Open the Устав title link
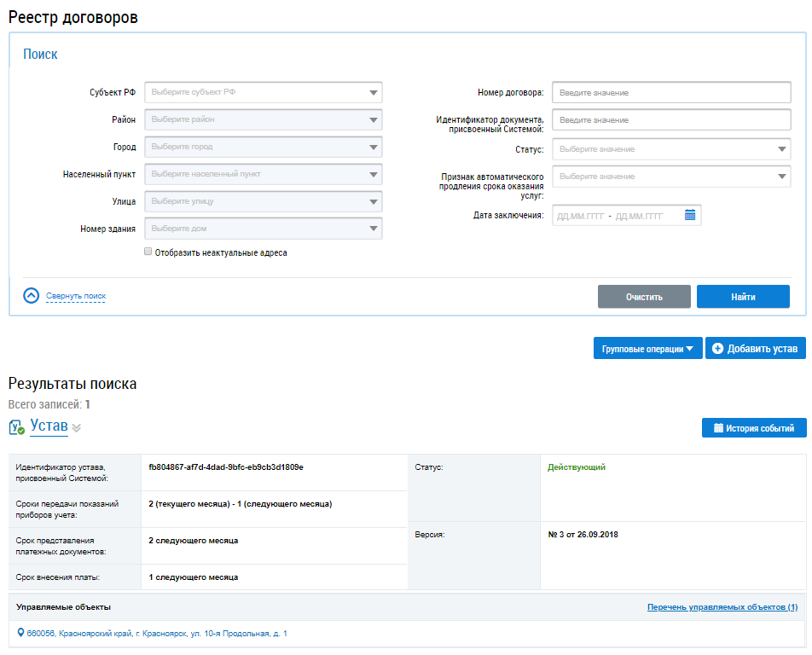Screen dimensions: 812x655 click(x=49, y=425)
